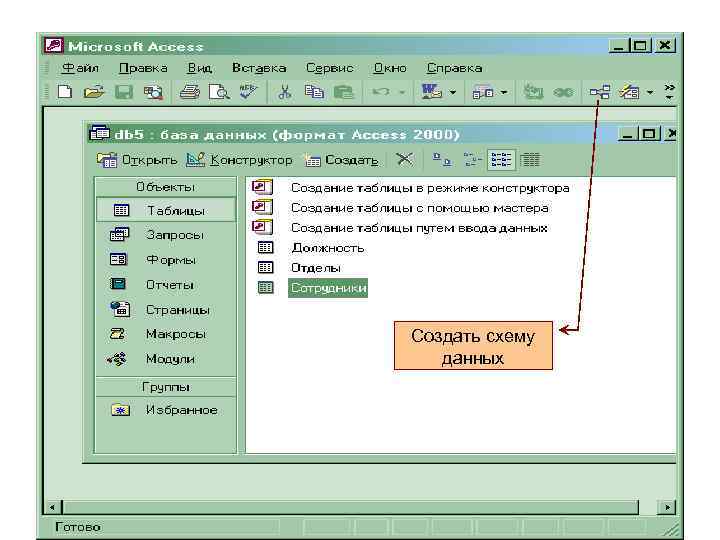
Task: Click the Print toolbar icon
Action: [x=190, y=92]
